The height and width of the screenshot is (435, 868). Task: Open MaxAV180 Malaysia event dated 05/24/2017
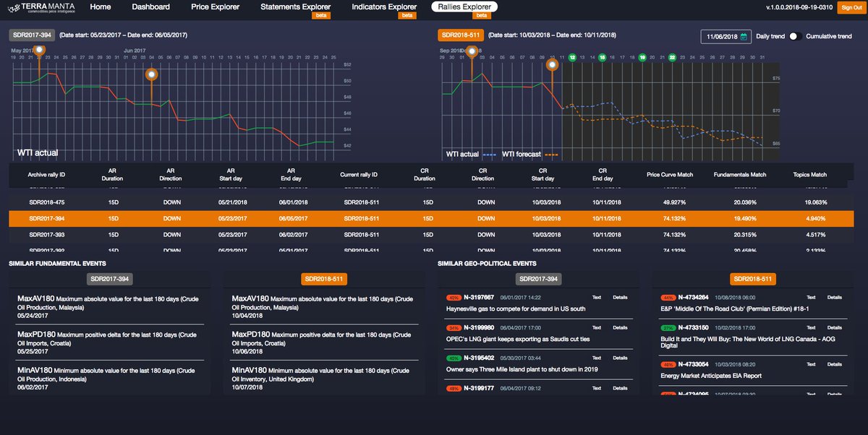point(109,307)
